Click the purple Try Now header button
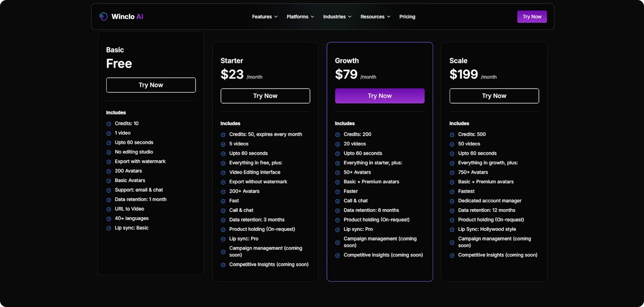Image resolution: width=644 pixels, height=307 pixels. tap(532, 17)
